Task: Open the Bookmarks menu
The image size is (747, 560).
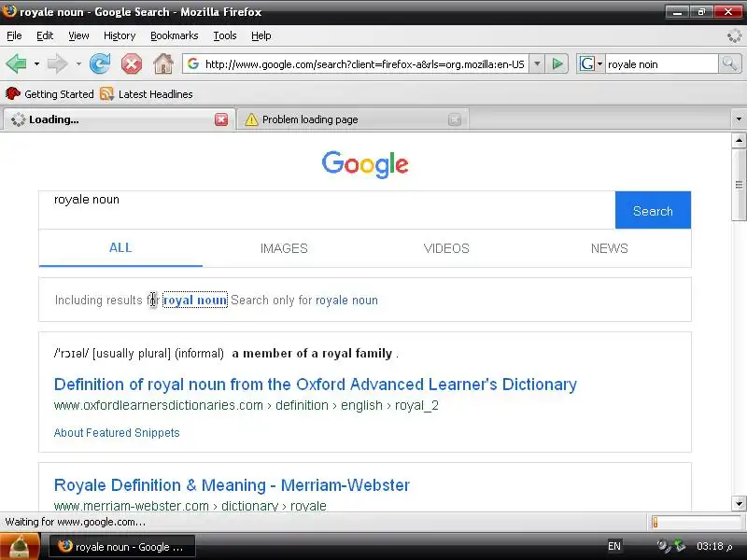Action: coord(174,35)
